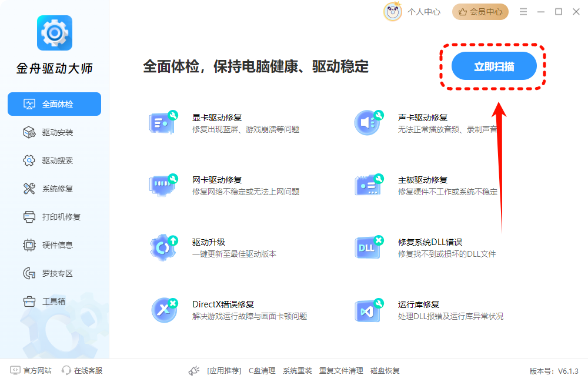The height and width of the screenshot is (382, 588).
Task: Click the 修复出现蓝屏、游戏崩溃等问题 description
Action: tap(246, 130)
